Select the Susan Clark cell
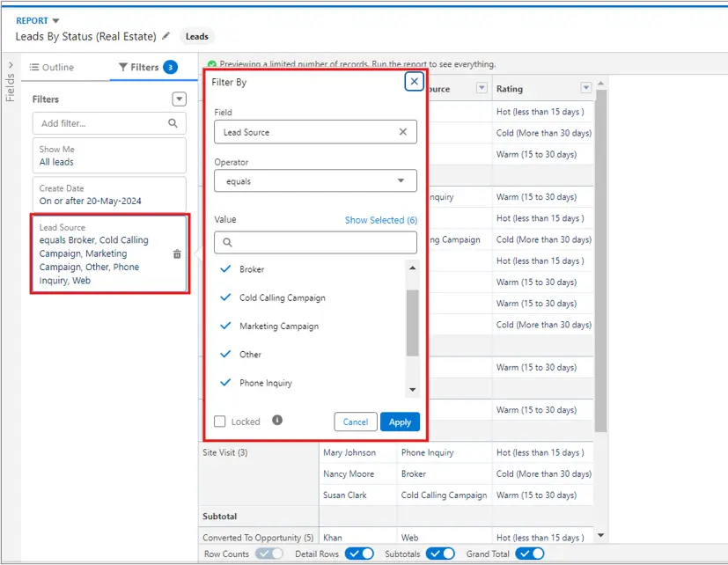Viewport: 728px width, 565px height. point(357,495)
